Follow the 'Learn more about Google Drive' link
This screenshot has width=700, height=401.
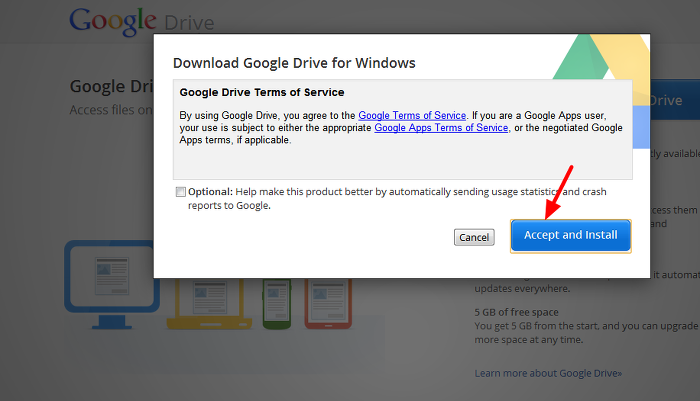pyautogui.click(x=548, y=373)
